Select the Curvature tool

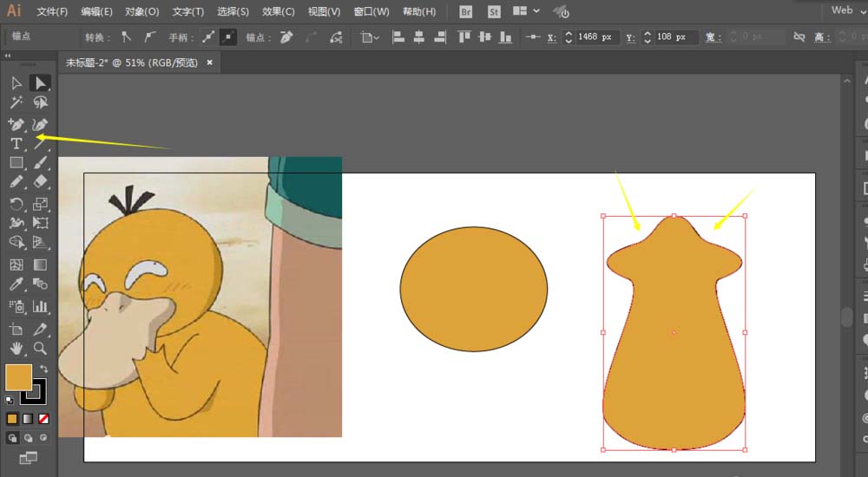pyautogui.click(x=40, y=125)
